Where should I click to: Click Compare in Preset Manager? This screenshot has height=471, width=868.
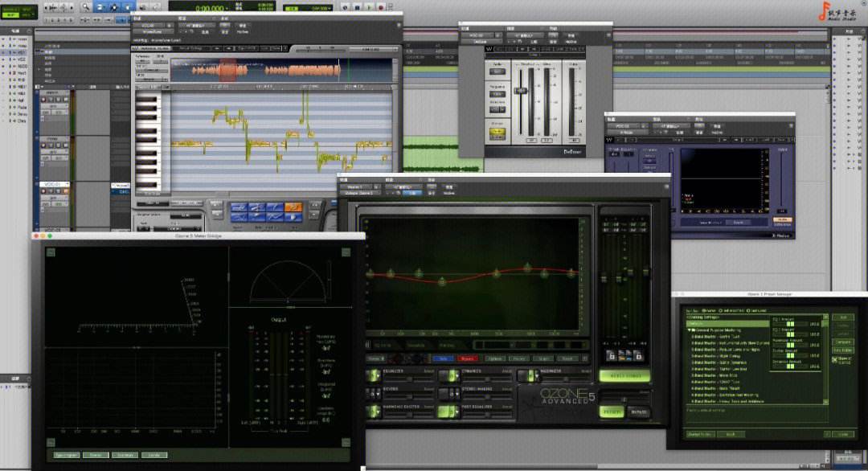(x=842, y=342)
